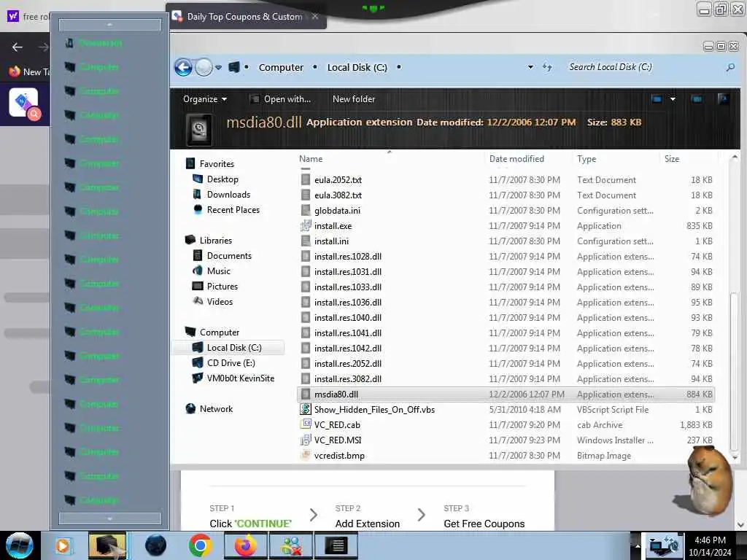Image resolution: width=747 pixels, height=560 pixels.
Task: Click the VC_RED.MSI installer icon
Action: pyautogui.click(x=306, y=440)
